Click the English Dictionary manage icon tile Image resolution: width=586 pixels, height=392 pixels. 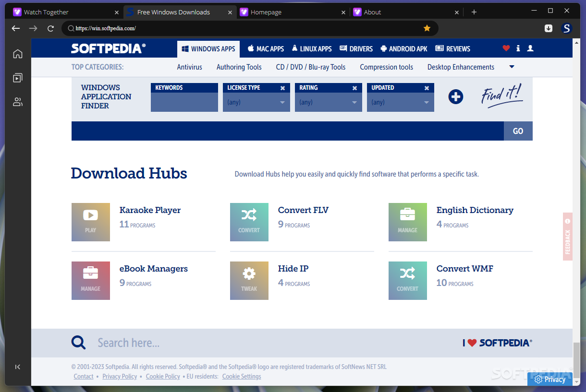[x=408, y=222]
